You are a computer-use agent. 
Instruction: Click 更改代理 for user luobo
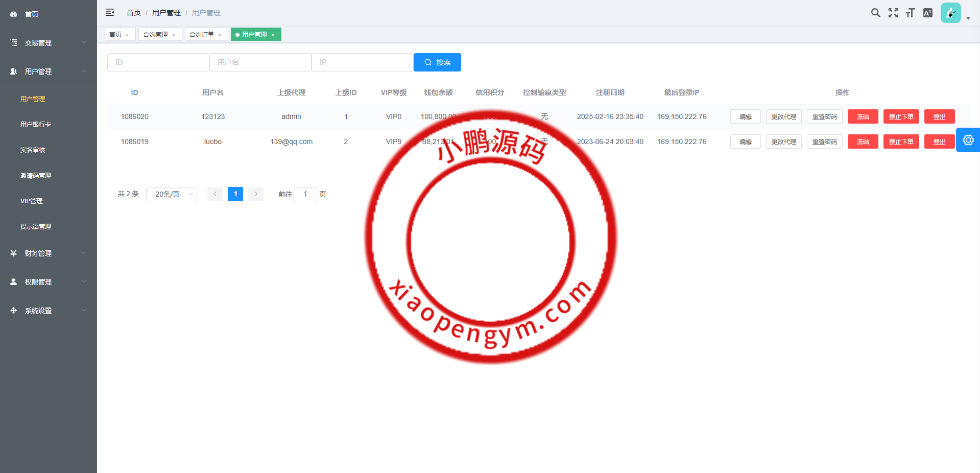pos(783,141)
